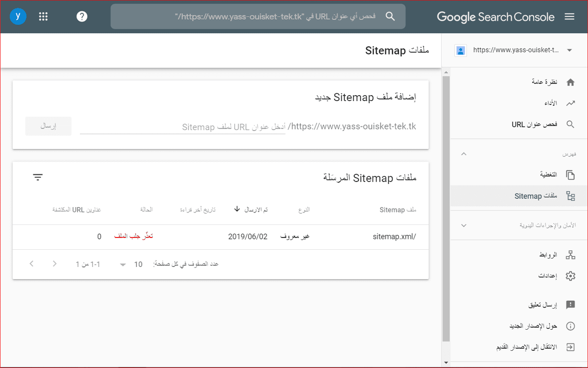Sort by the Submitted date column header
The width and height of the screenshot is (588, 368).
pyautogui.click(x=250, y=210)
